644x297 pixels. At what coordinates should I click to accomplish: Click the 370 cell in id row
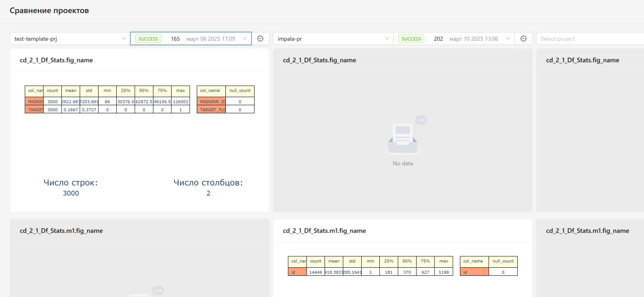pos(407,272)
